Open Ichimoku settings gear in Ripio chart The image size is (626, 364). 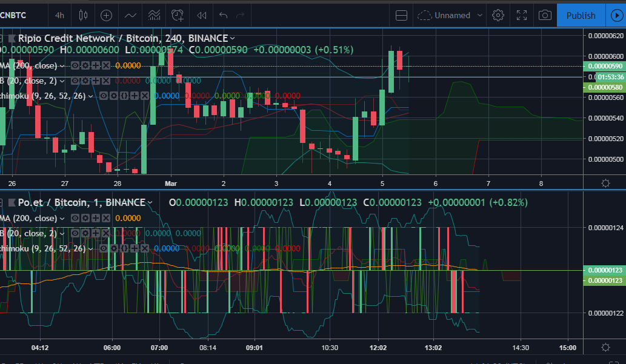pos(114,96)
